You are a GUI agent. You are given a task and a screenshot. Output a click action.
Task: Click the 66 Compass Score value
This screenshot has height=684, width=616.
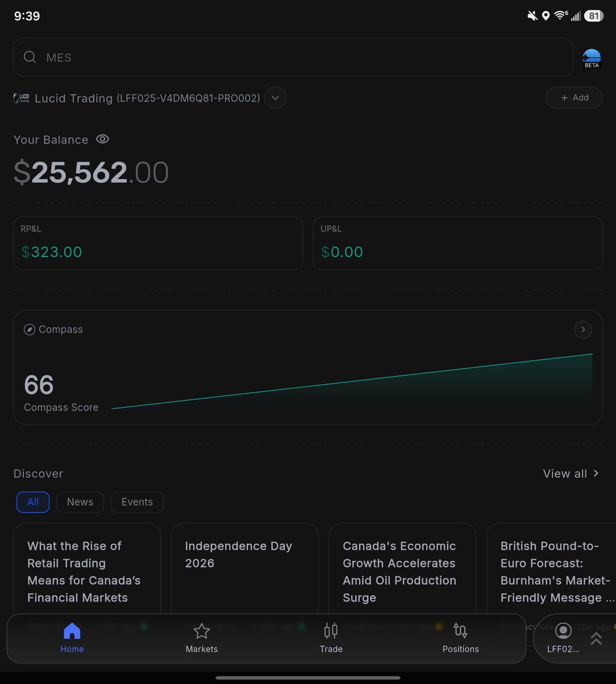point(39,385)
